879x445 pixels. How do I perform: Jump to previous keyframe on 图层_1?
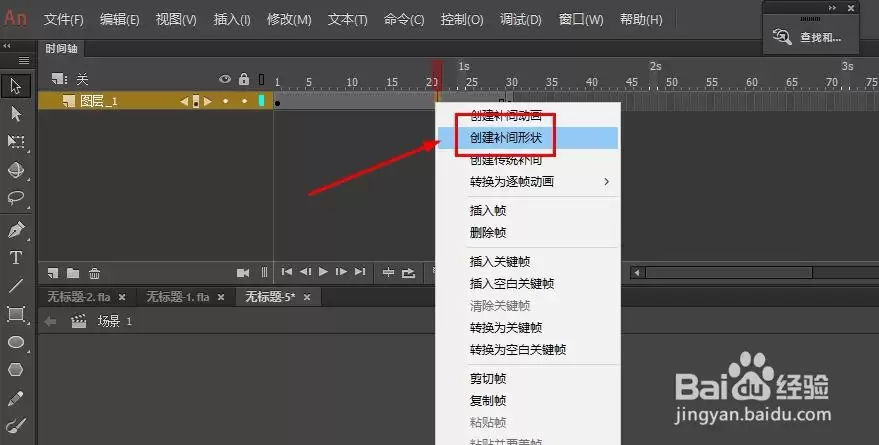184,101
